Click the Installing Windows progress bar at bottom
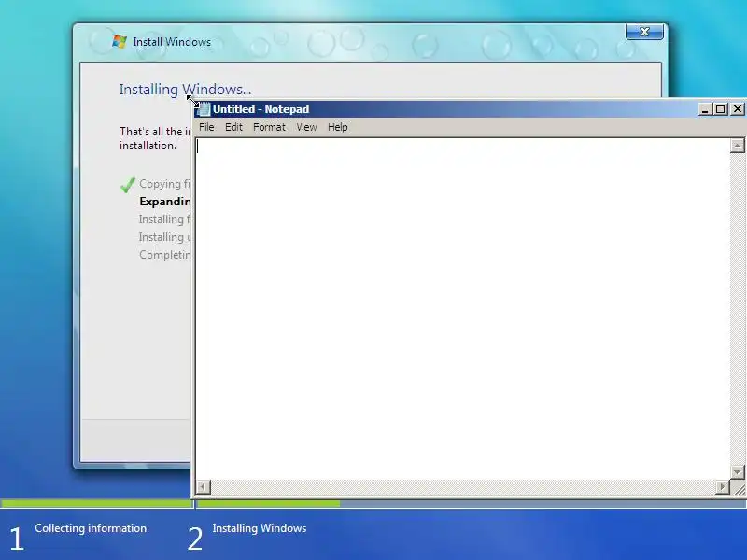Screen dimensions: 747x560 (472, 503)
